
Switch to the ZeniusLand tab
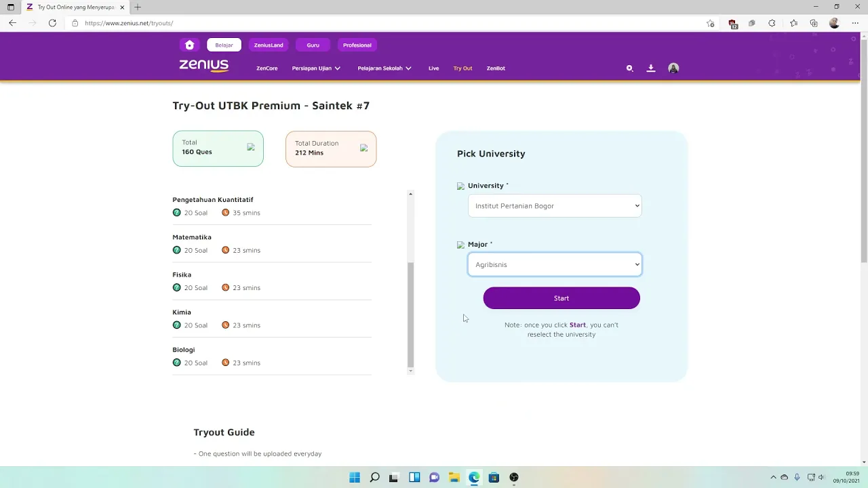click(x=269, y=45)
